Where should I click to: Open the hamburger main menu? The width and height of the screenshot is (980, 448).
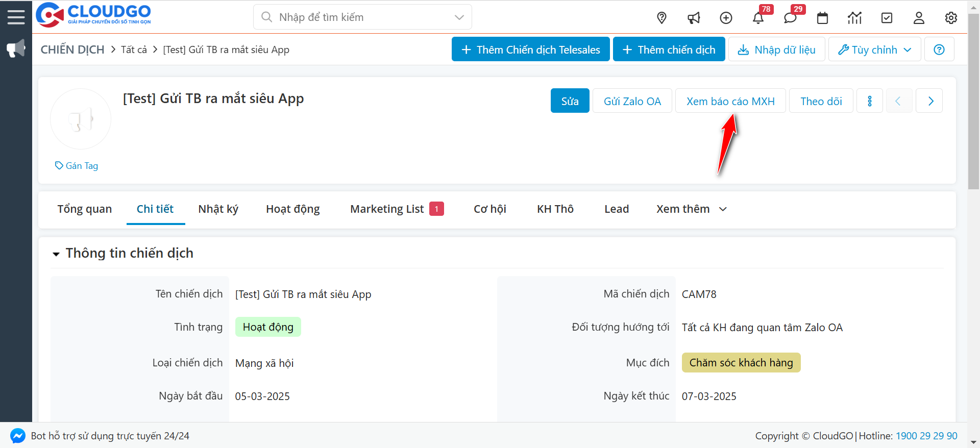[x=16, y=17]
